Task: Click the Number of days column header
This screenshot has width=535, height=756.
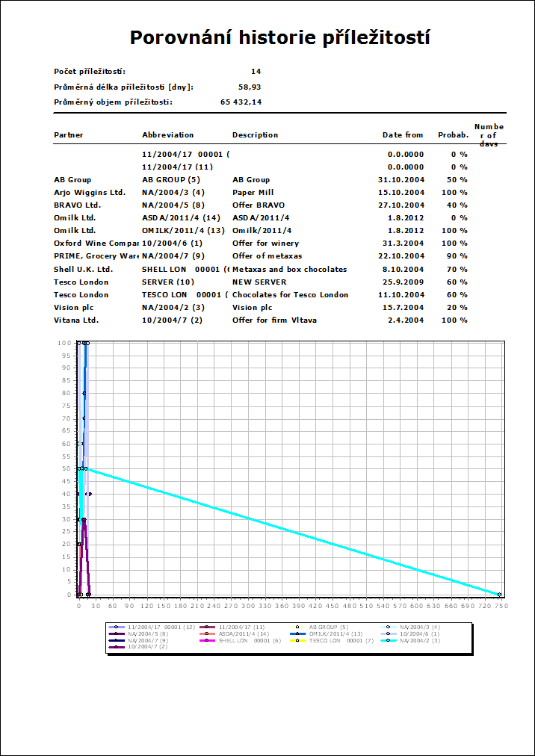Action: [x=489, y=135]
